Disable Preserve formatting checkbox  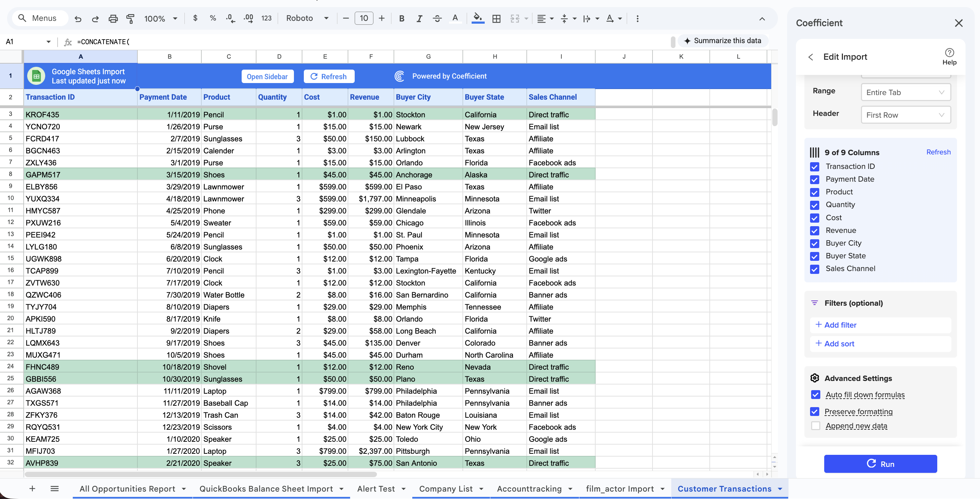815,411
